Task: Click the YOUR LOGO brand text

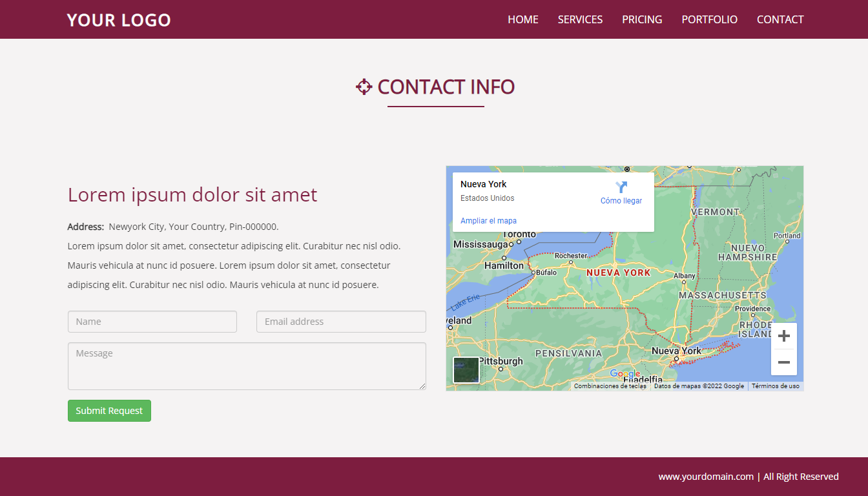Action: point(119,20)
